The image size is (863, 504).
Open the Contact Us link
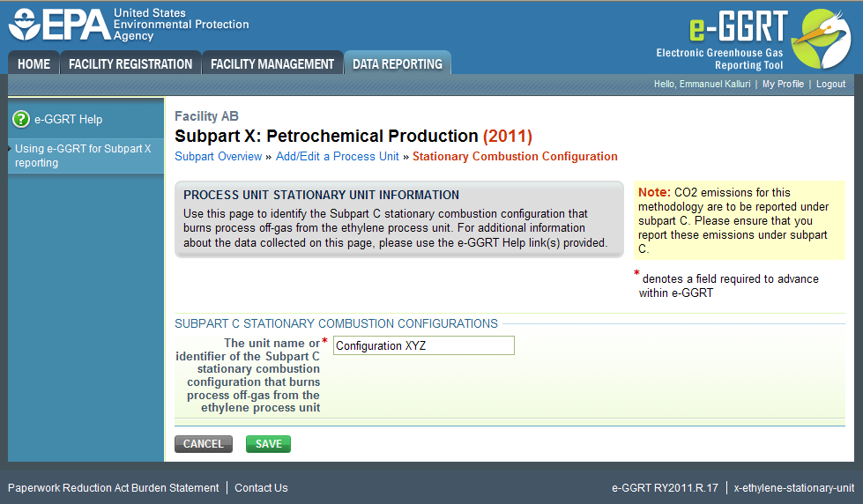pyautogui.click(x=261, y=488)
